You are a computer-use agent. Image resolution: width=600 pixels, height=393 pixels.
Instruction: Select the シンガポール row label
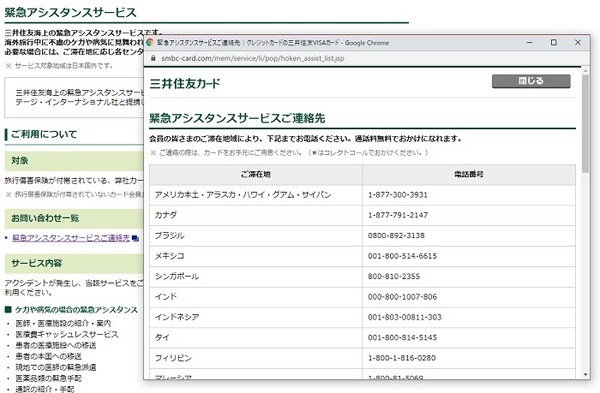click(x=177, y=276)
